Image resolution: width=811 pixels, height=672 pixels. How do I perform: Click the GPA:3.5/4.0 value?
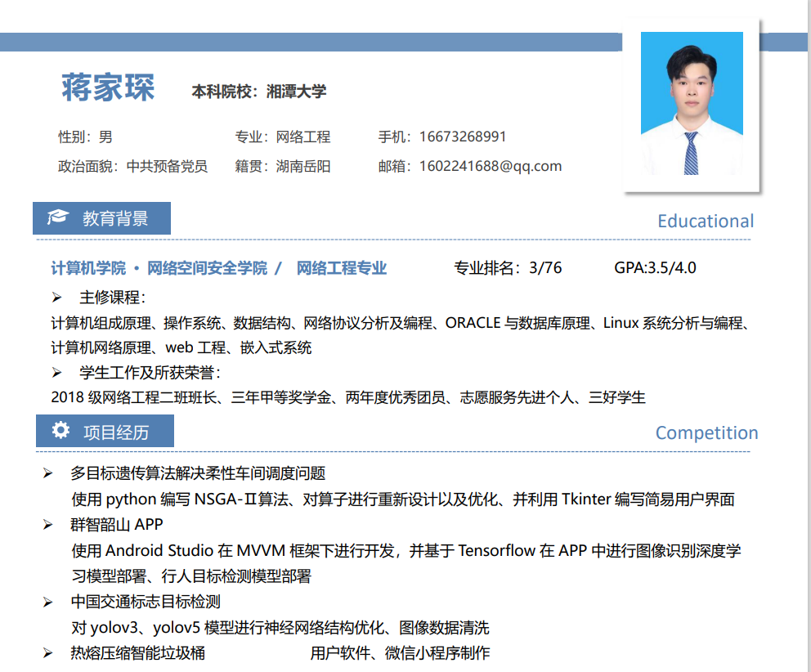(x=655, y=268)
